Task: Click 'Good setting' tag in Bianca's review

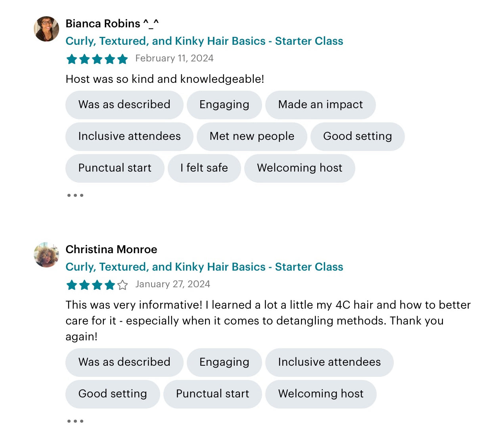Action: pyautogui.click(x=357, y=137)
